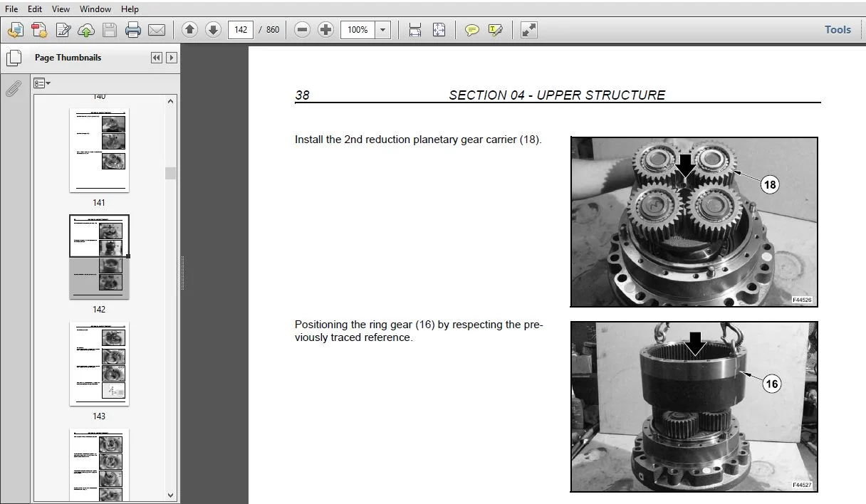The image size is (866, 504).
Task: Click the planetary gear carrier photo F44526
Action: tap(694, 222)
